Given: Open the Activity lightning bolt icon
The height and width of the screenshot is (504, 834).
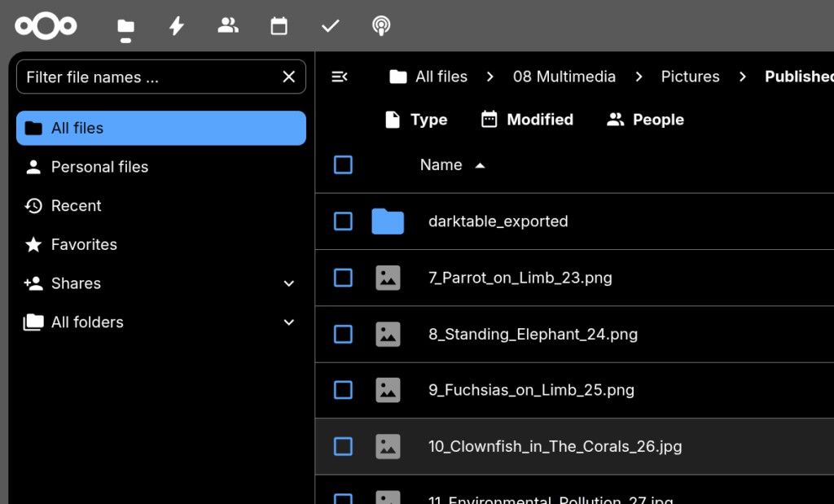Looking at the screenshot, I should coord(177,26).
